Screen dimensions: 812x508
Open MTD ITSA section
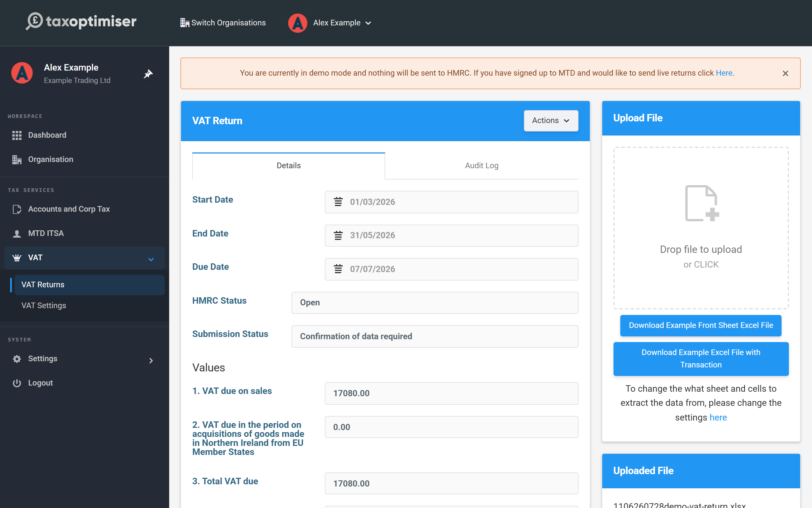coord(85,233)
